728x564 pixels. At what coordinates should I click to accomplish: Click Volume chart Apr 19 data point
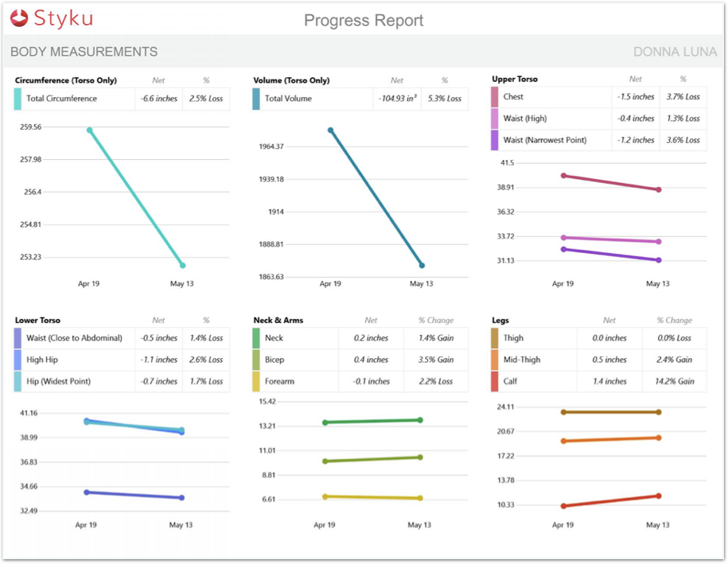click(330, 130)
